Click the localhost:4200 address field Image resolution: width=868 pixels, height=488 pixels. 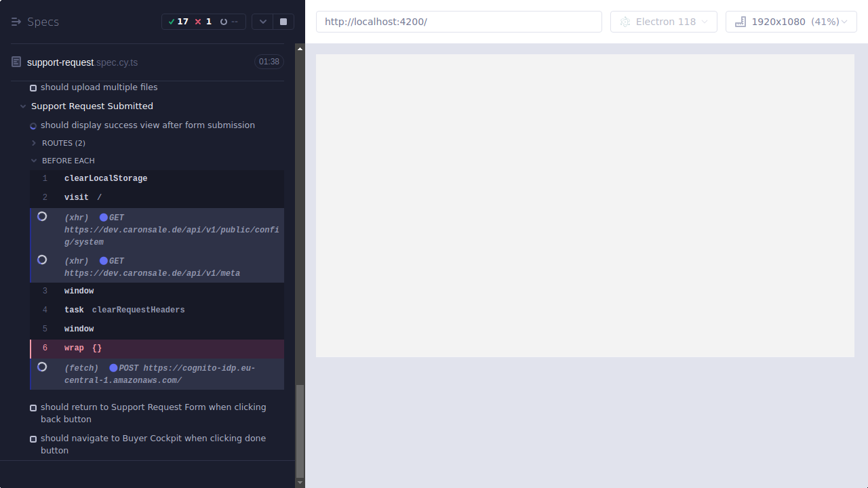[x=458, y=21]
